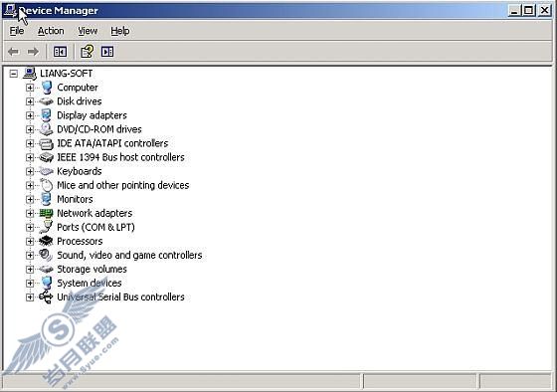The width and height of the screenshot is (557, 392).
Task: Expand the Ports (COM & LPT) node
Action: 30,227
